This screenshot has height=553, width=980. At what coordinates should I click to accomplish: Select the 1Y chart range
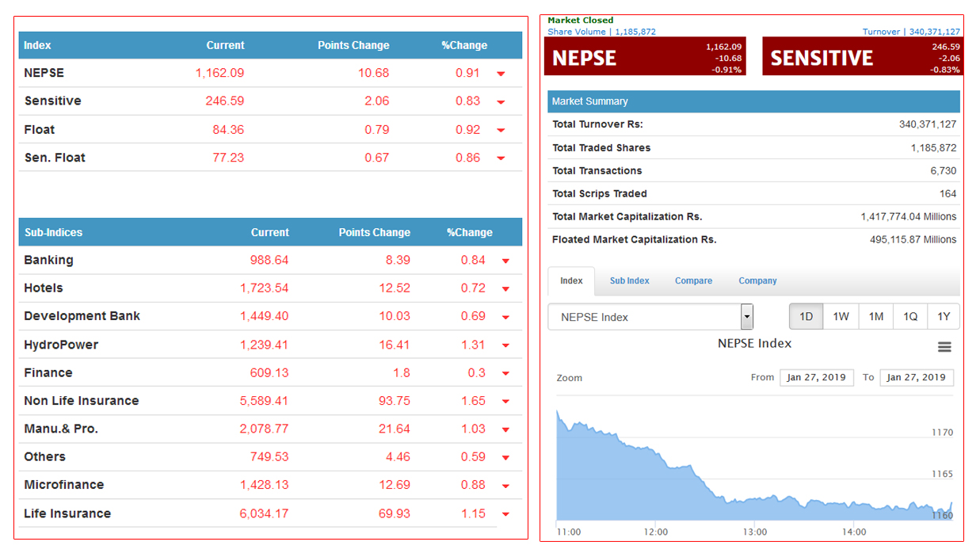[944, 316]
